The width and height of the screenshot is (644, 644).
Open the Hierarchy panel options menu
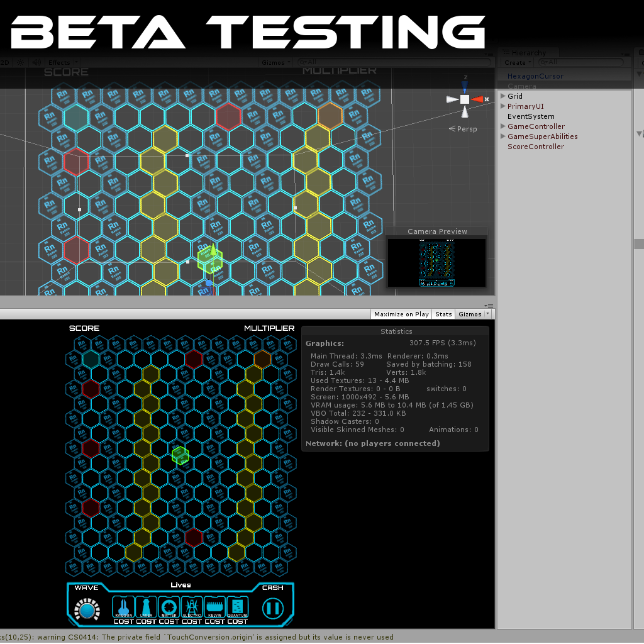pyautogui.click(x=626, y=53)
